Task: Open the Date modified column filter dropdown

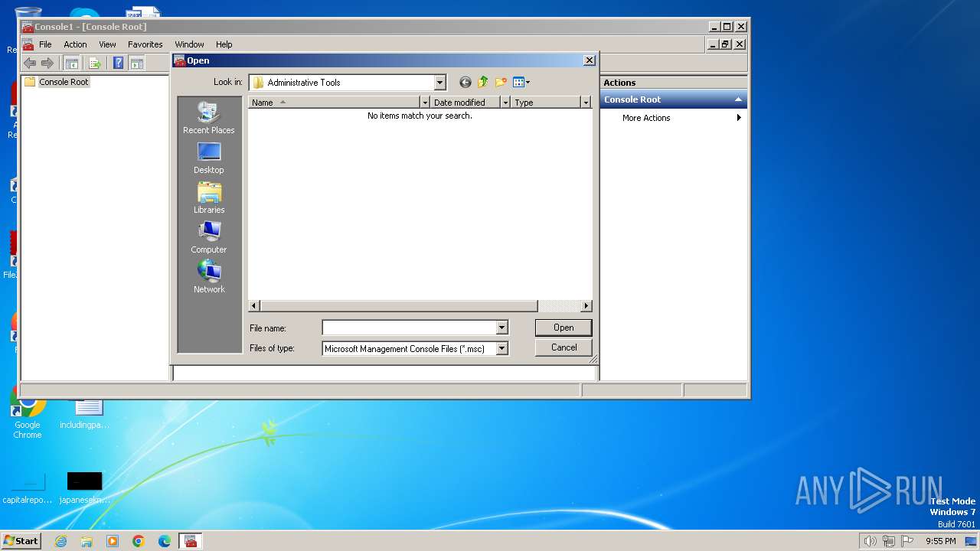Action: tap(505, 102)
